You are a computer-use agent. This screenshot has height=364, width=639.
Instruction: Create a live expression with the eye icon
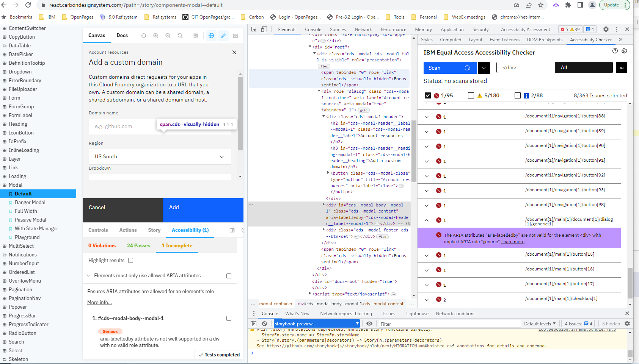click(x=369, y=323)
